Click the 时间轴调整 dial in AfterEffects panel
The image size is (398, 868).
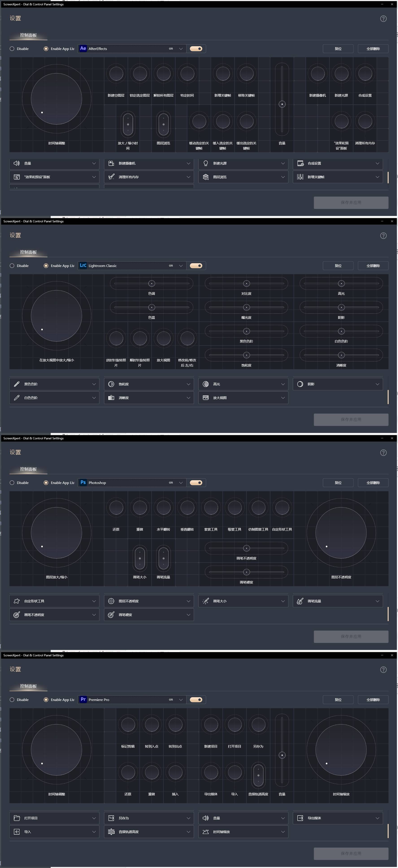(57, 99)
